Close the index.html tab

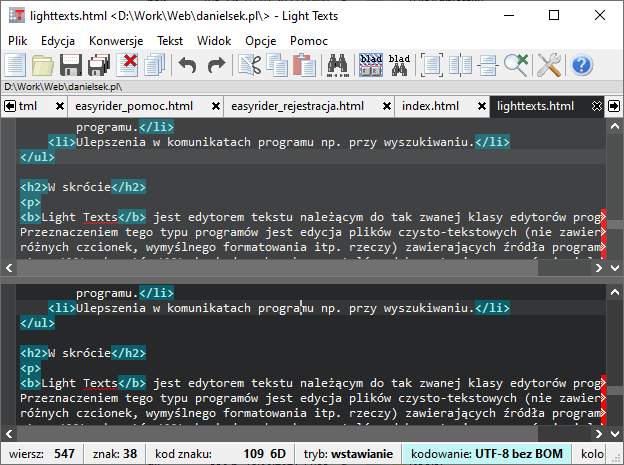482,106
